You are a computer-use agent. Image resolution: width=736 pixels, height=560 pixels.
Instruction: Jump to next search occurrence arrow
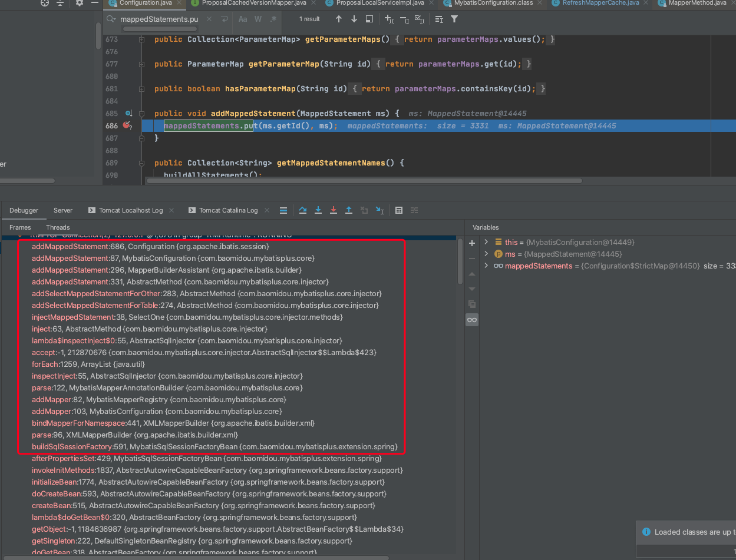(354, 19)
